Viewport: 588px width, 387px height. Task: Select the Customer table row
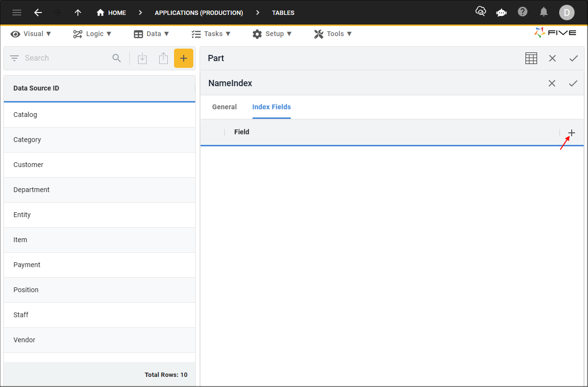[x=100, y=165]
